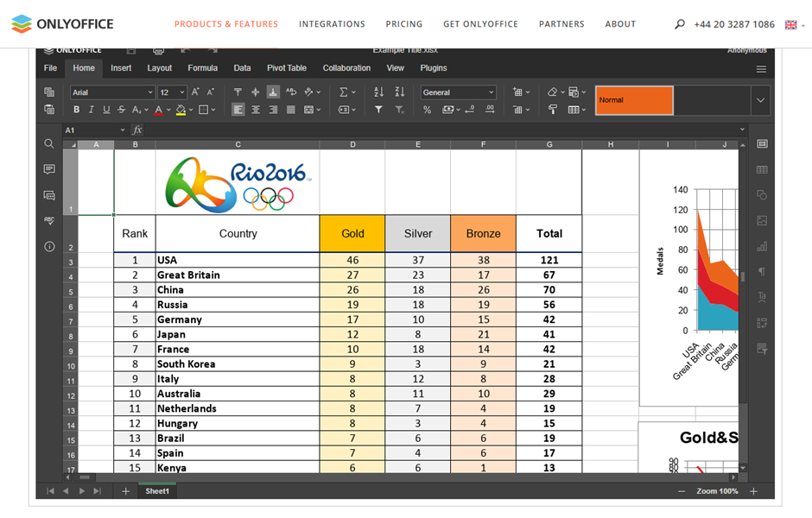Screen dimensions: 812x518
Task: Decrease font size with the A-down icon
Action: [210, 92]
